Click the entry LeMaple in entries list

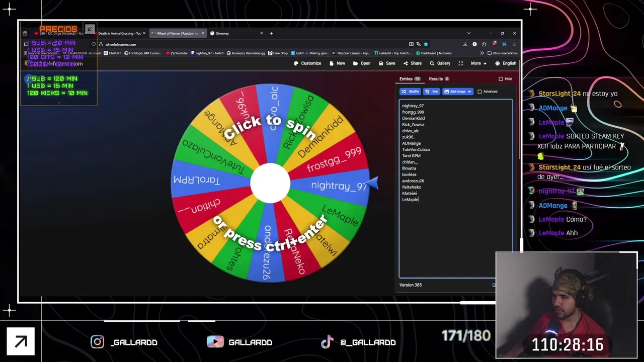(x=410, y=200)
